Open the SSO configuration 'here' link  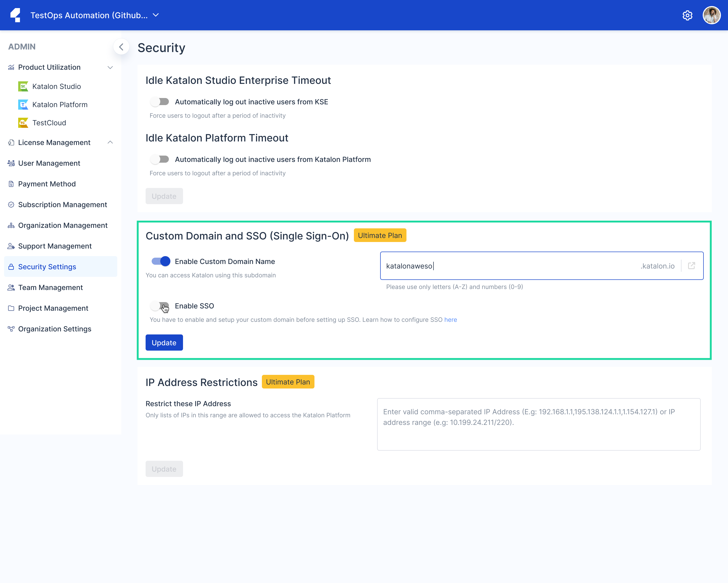tap(450, 320)
